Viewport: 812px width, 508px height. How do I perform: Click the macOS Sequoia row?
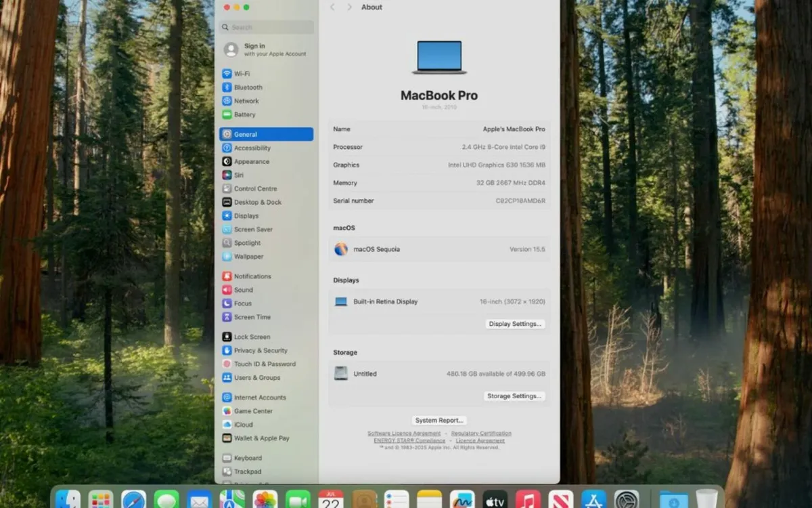(x=439, y=249)
